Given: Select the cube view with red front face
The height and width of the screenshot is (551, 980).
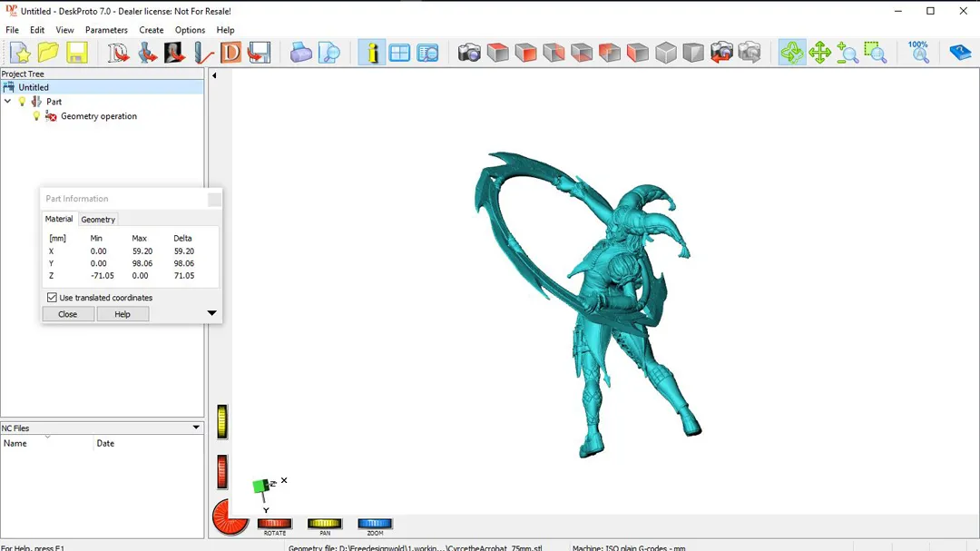Looking at the screenshot, I should [525, 54].
